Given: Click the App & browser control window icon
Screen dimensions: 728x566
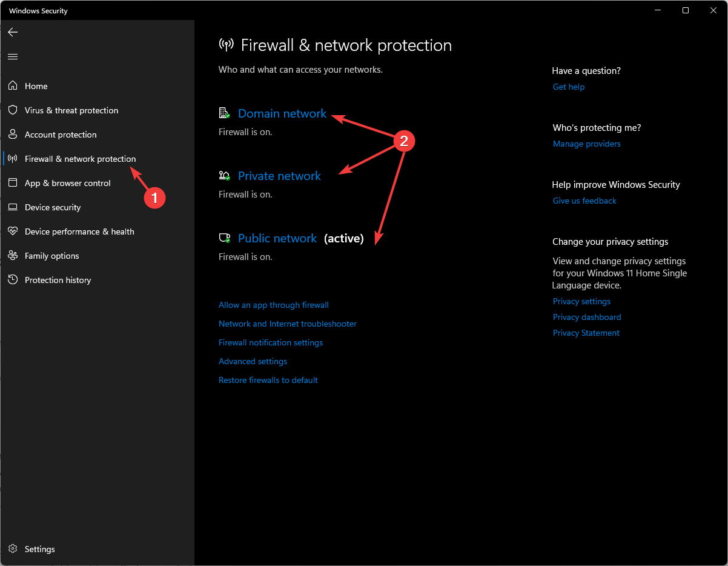Looking at the screenshot, I should coord(13,183).
